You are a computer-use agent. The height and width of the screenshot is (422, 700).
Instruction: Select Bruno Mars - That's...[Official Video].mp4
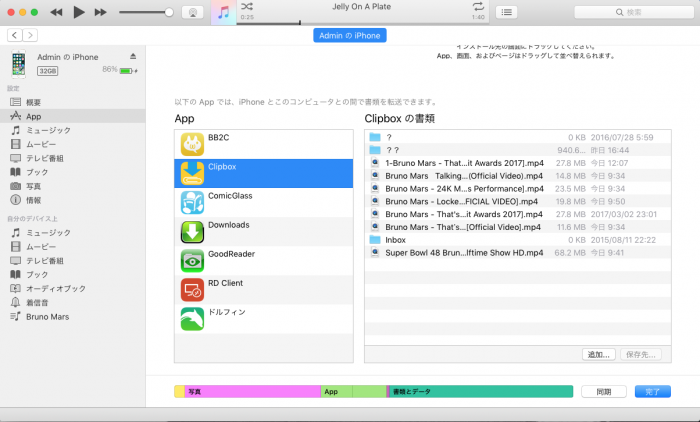pyautogui.click(x=518, y=227)
